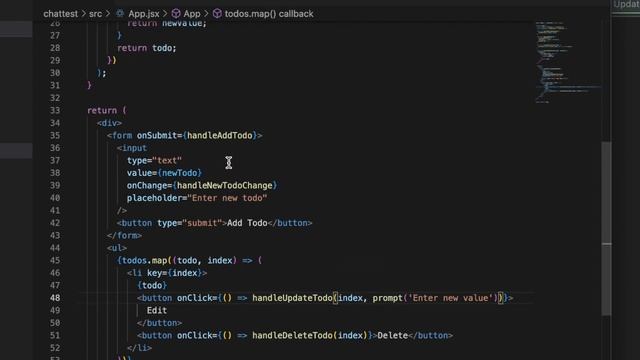Click 'Add Todo' button text on line 42
This screenshot has height=360, width=640.
247,223
